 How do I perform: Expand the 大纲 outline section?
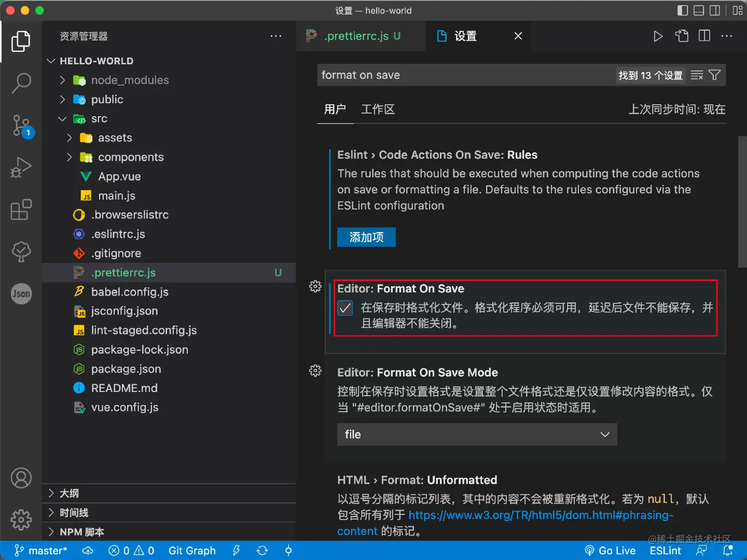point(169,493)
